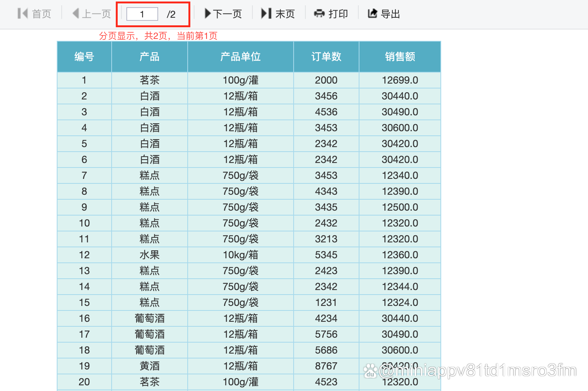Select order count 4343
The width and height of the screenshot is (588, 391).
click(x=326, y=191)
